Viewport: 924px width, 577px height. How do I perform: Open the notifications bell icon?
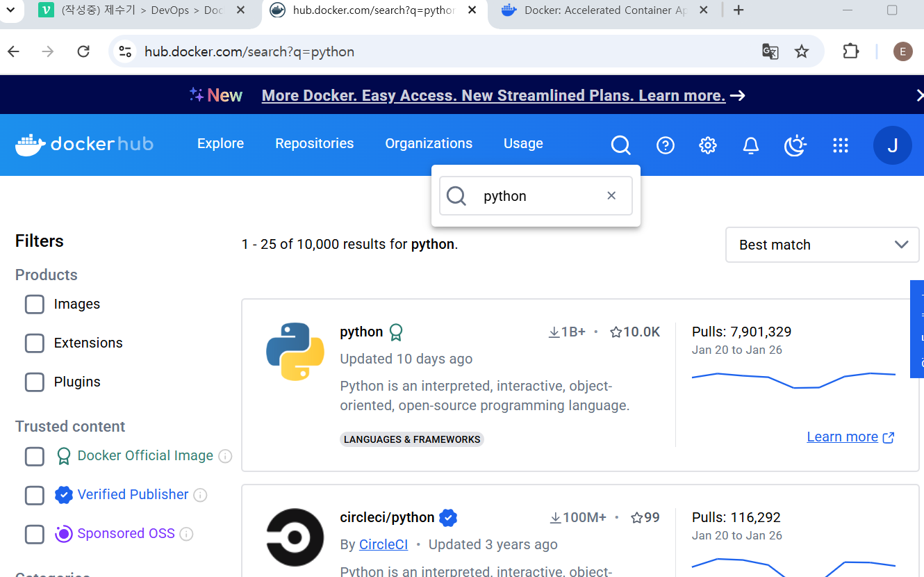[x=751, y=145]
